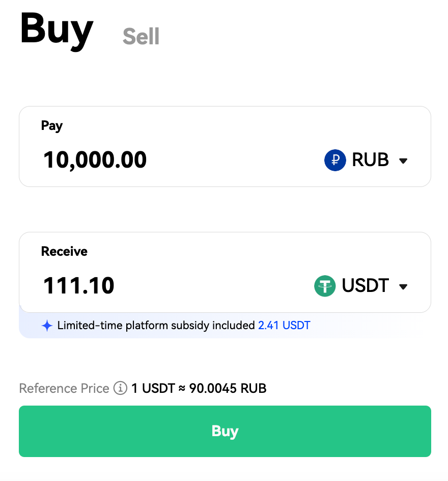Viewport: 448px width, 481px height.
Task: Click the blue sparkle subsidy icon
Action: pyautogui.click(x=47, y=326)
